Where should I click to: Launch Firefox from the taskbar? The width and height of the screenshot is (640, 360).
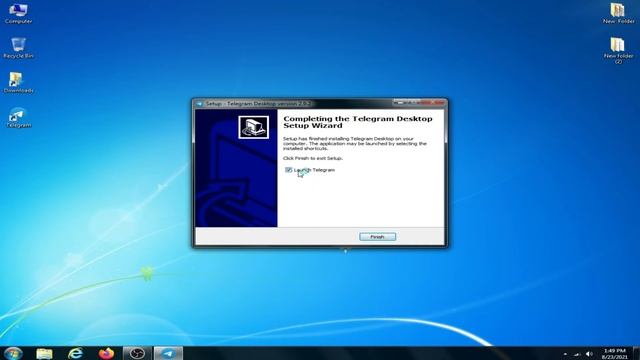coord(106,353)
